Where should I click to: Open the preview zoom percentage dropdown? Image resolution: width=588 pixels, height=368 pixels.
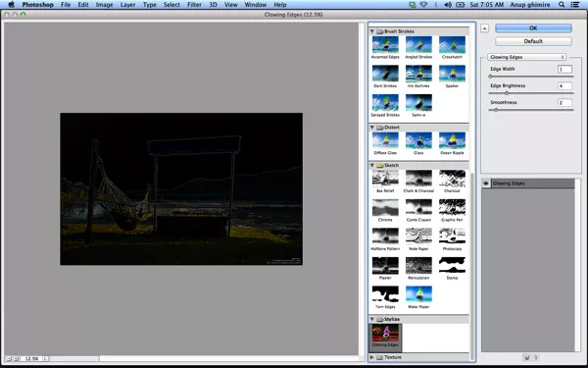click(45, 358)
